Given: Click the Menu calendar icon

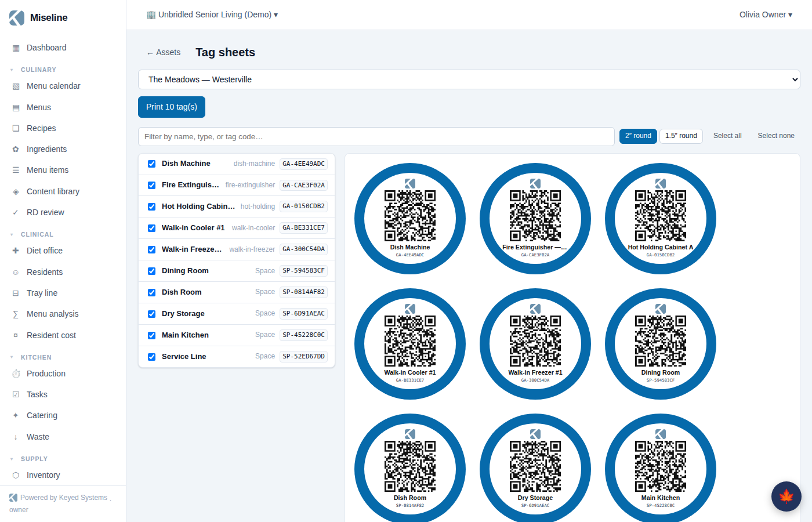Looking at the screenshot, I should [16, 86].
